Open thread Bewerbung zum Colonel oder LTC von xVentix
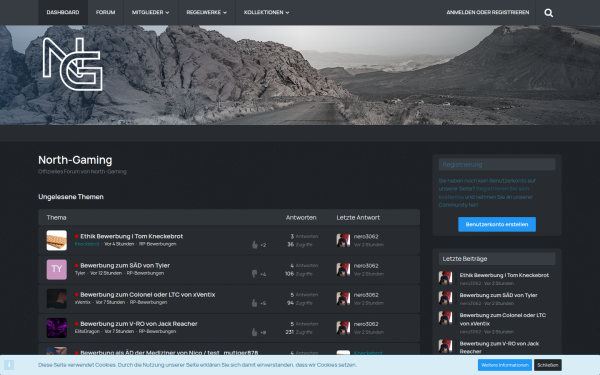Screen dimensions: 600x375 pos(148,295)
